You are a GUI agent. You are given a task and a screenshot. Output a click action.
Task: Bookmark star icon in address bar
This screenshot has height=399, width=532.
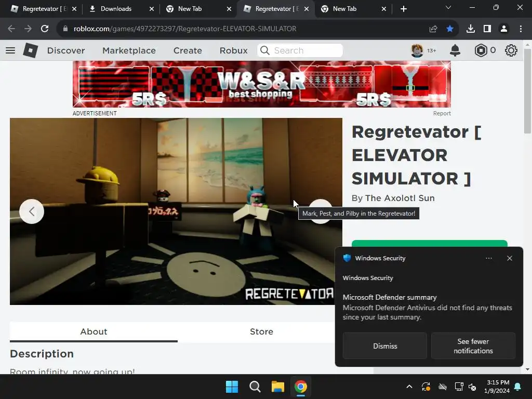(450, 29)
